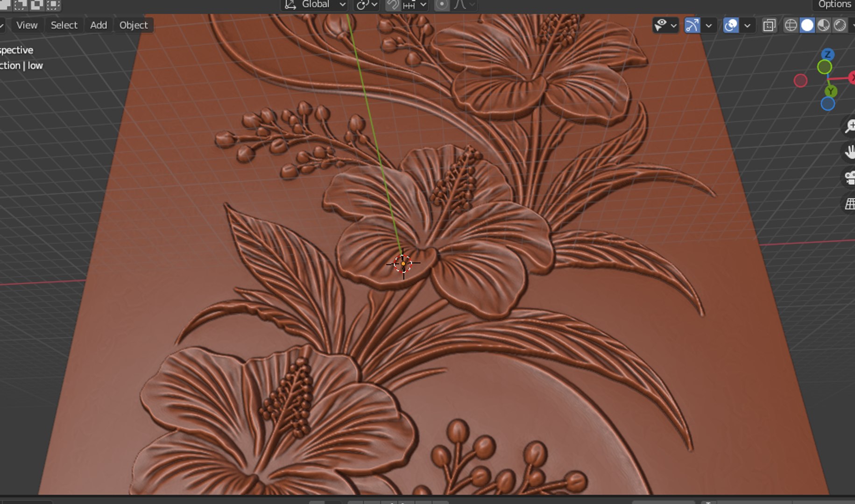Open the Add menu

coord(99,25)
